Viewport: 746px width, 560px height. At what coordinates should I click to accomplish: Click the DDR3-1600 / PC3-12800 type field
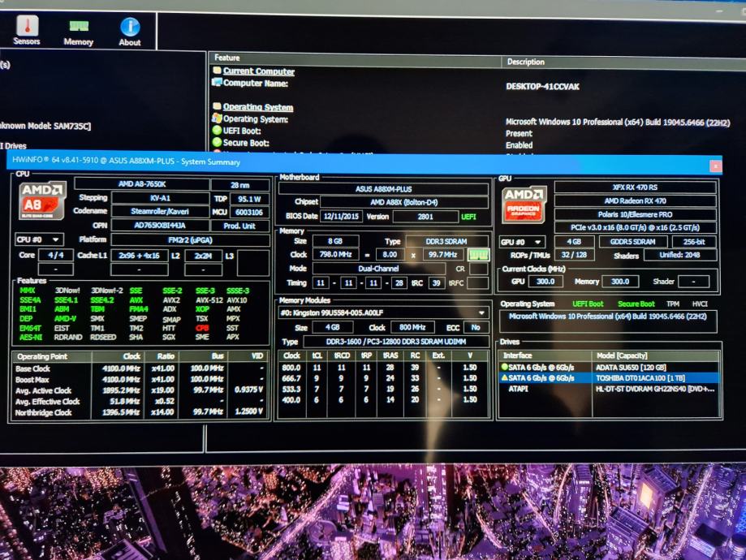[396, 342]
